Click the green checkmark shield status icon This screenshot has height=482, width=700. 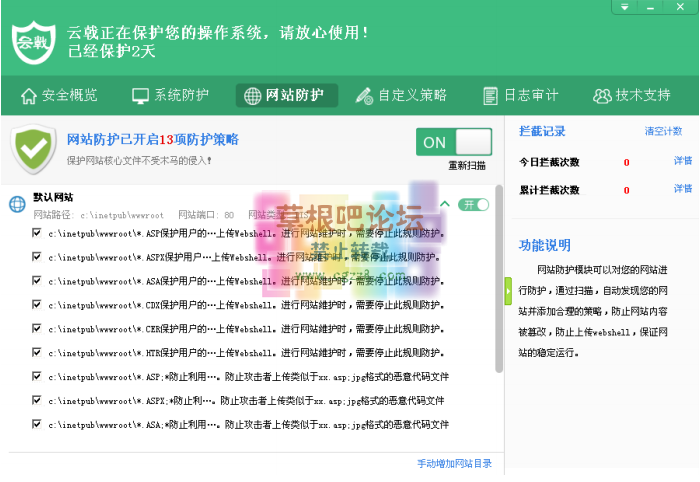(33, 149)
